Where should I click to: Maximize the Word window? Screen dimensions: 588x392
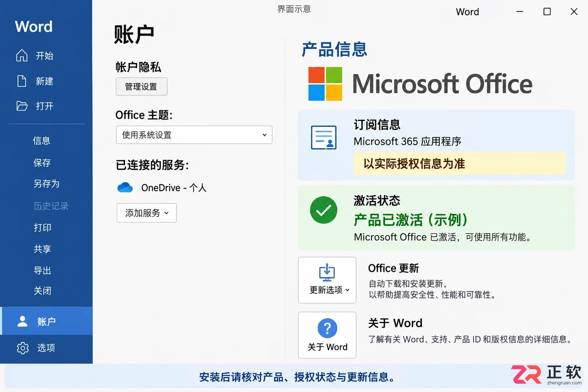point(547,12)
